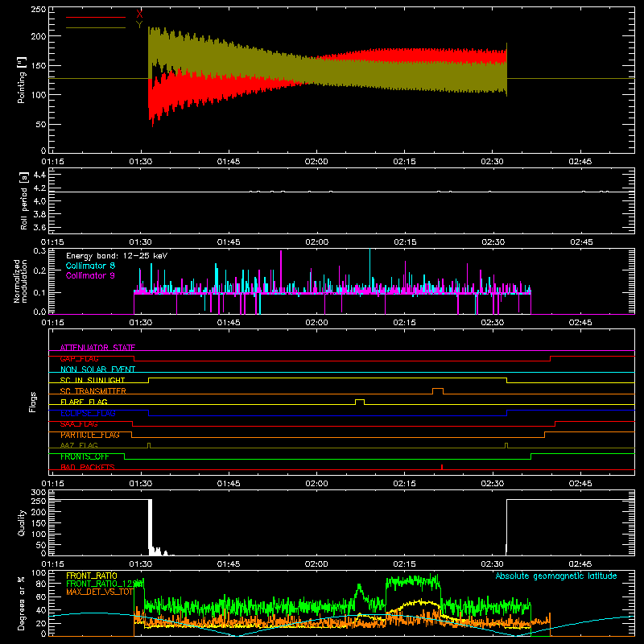
Task: Click the 3.6 tick on Roll period axis
Action: tap(39, 228)
